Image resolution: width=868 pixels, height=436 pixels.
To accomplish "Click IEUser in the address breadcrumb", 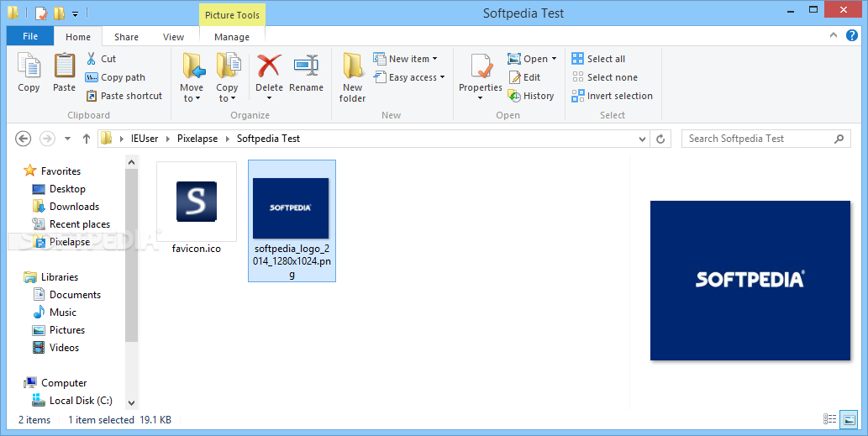I will pyautogui.click(x=145, y=139).
